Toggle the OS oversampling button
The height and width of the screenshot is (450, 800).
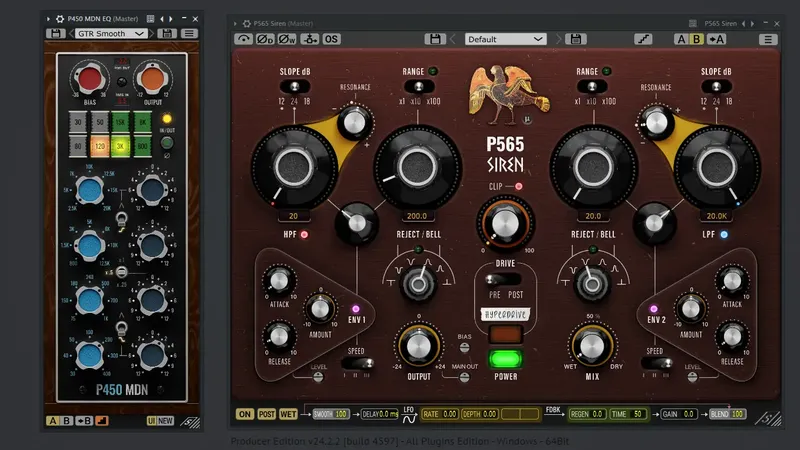click(331, 39)
